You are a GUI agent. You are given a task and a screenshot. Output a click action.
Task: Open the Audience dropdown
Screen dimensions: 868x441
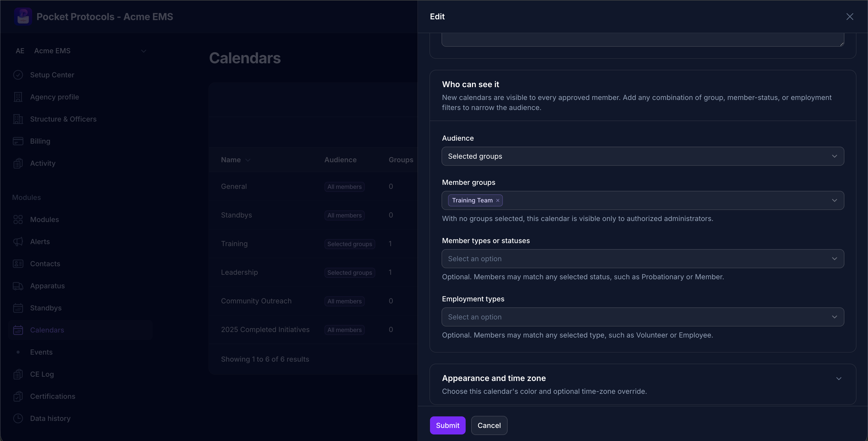click(x=642, y=156)
